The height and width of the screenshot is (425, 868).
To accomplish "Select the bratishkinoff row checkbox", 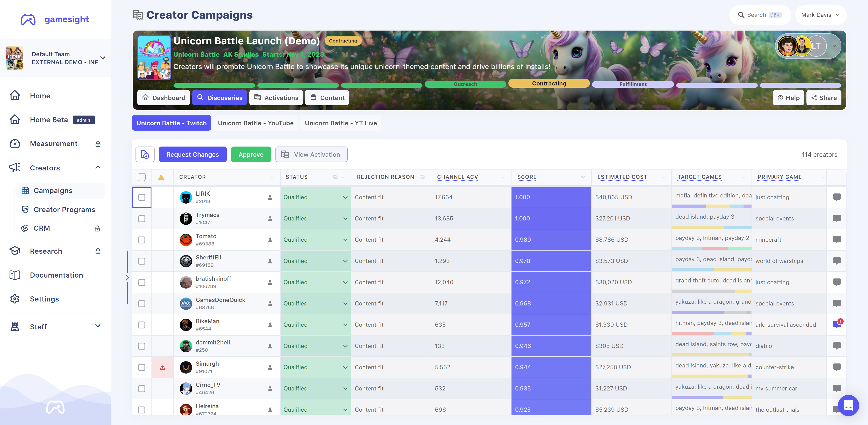I will point(142,282).
